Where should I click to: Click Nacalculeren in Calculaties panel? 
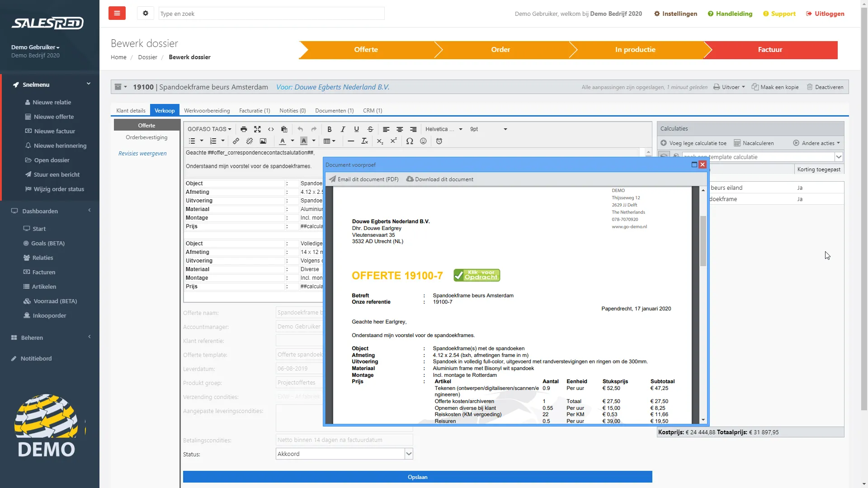click(x=754, y=143)
